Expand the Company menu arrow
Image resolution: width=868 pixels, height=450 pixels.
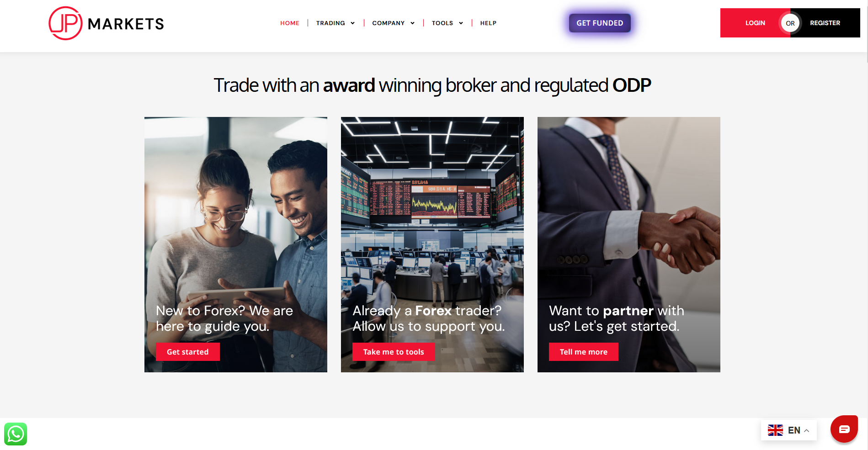pyautogui.click(x=412, y=23)
